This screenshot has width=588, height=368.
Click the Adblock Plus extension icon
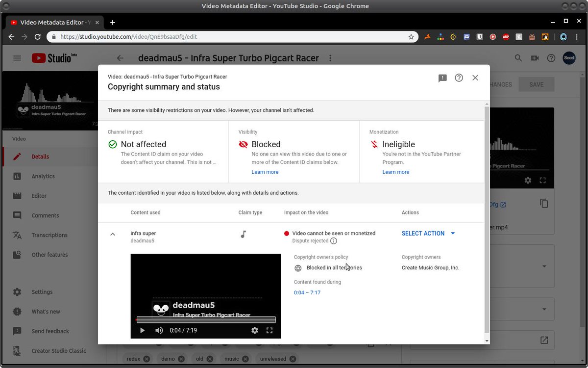pyautogui.click(x=506, y=37)
